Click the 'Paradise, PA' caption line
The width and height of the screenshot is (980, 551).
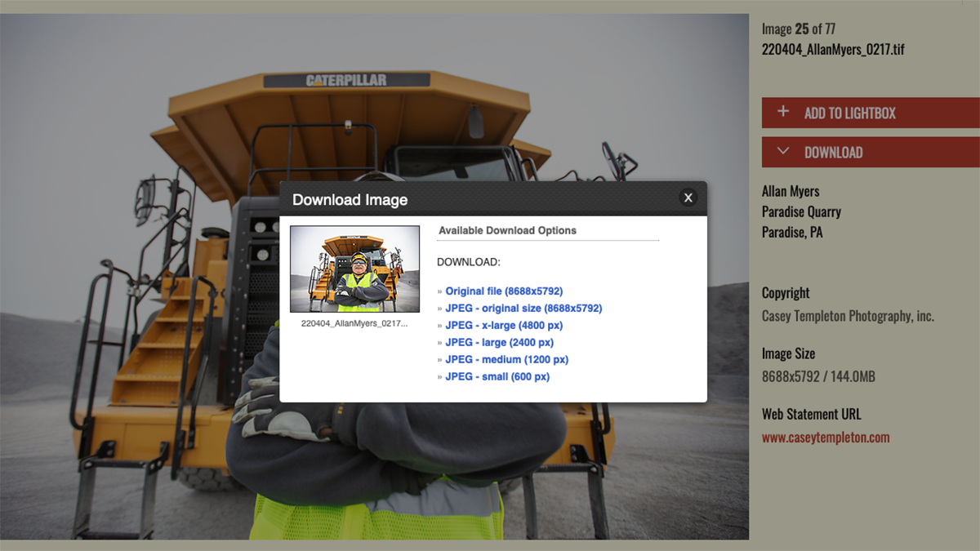click(792, 233)
